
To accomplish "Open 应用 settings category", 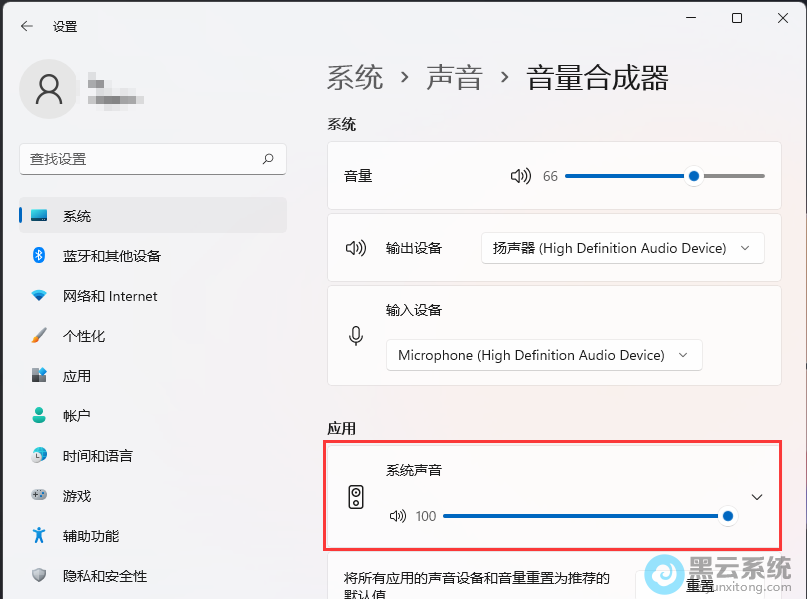I will coord(77,376).
